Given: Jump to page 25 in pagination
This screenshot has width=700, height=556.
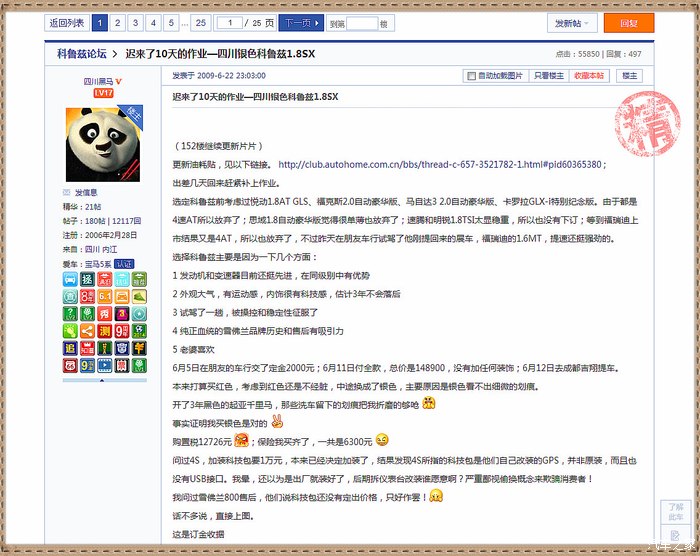Looking at the screenshot, I should pos(201,22).
